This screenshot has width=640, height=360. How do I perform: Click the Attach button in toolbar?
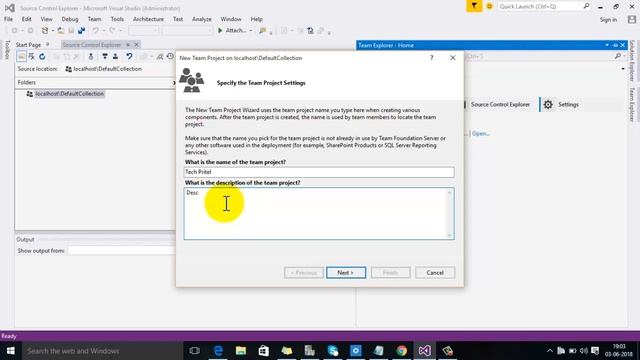(236, 31)
